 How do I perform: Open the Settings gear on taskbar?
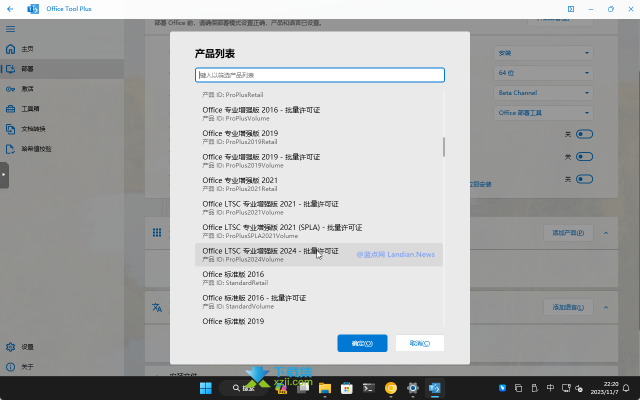click(413, 388)
